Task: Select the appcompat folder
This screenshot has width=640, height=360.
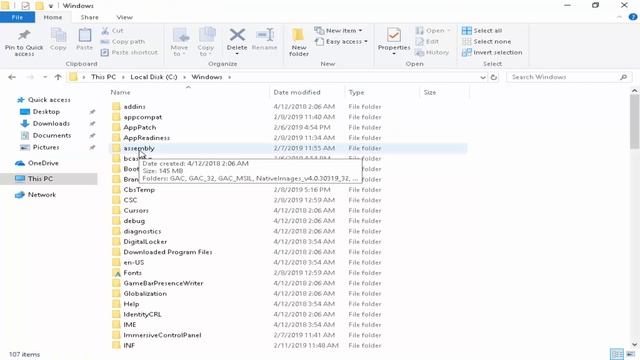Action: [x=142, y=117]
